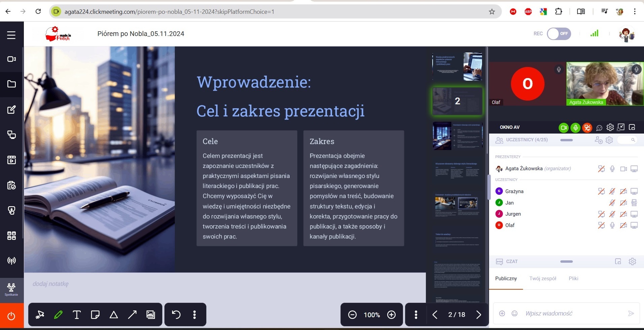The image size is (644, 330).
Task: Click the 2 / 18 page indicator
Action: pyautogui.click(x=457, y=315)
